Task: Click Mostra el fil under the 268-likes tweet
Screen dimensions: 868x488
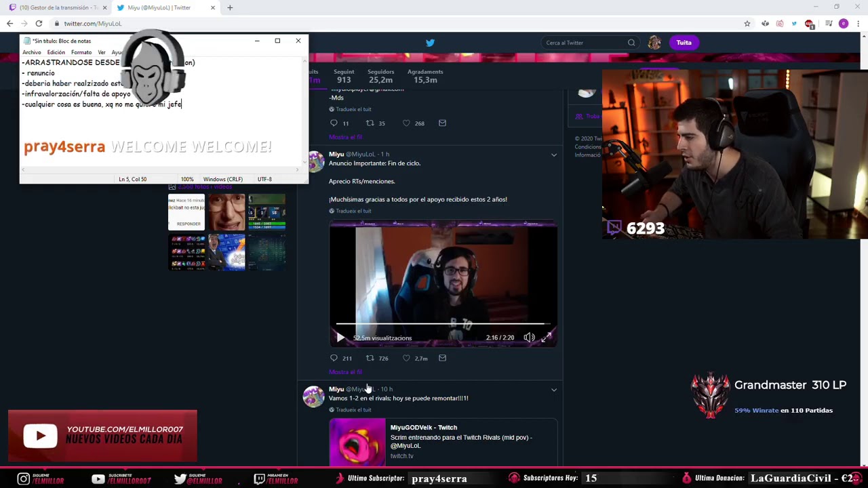Action: (x=345, y=137)
